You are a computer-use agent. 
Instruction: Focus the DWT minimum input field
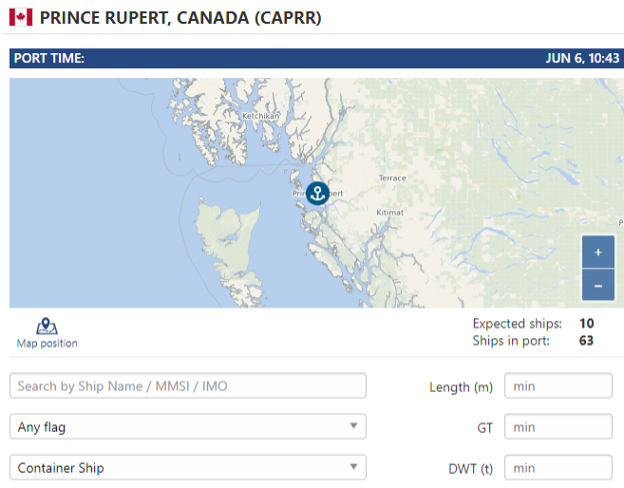click(x=558, y=468)
